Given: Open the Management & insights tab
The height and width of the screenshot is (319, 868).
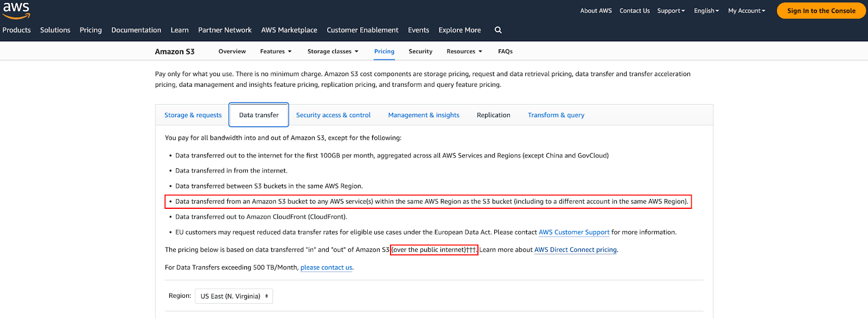Looking at the screenshot, I should (424, 115).
